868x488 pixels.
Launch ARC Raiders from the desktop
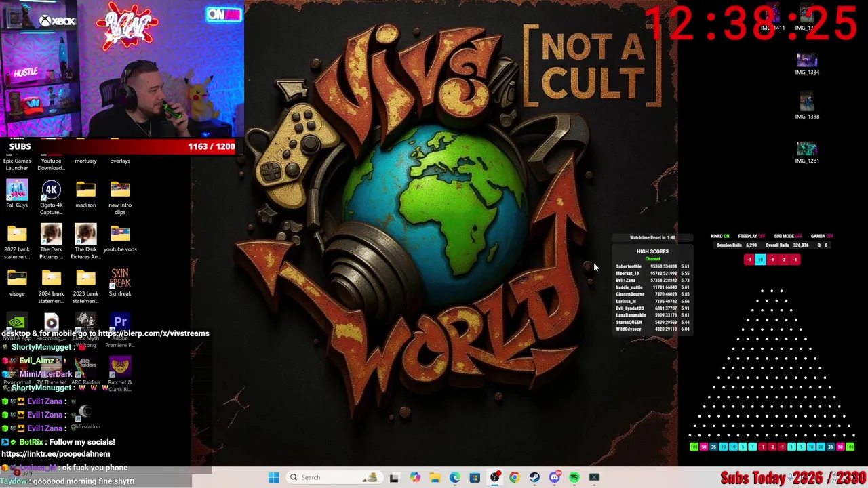[x=85, y=371]
